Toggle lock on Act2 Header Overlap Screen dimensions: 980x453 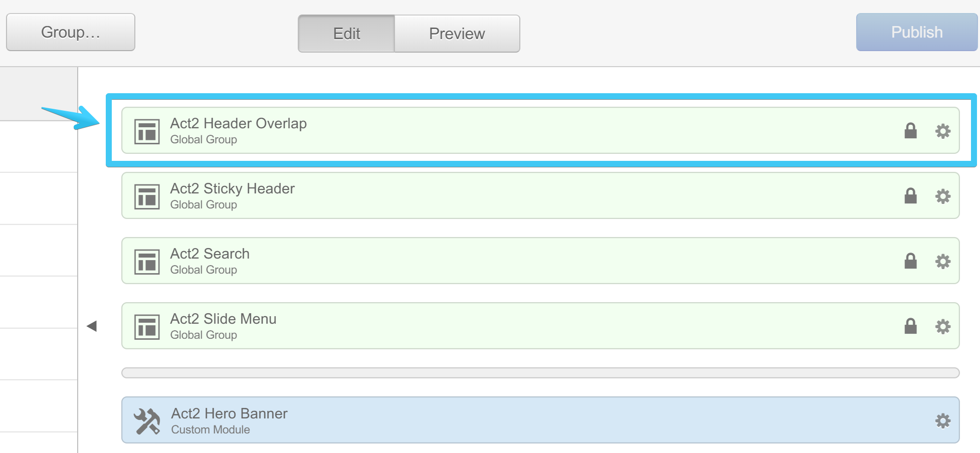(x=910, y=131)
